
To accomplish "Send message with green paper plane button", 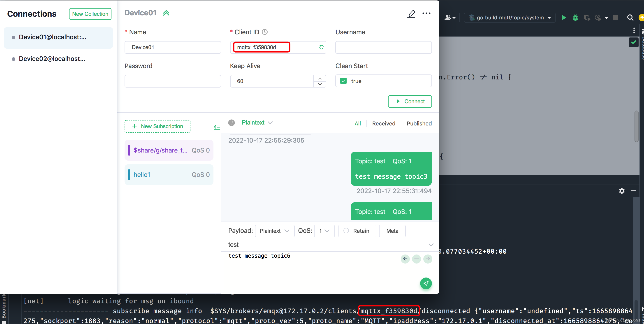I will click(426, 283).
